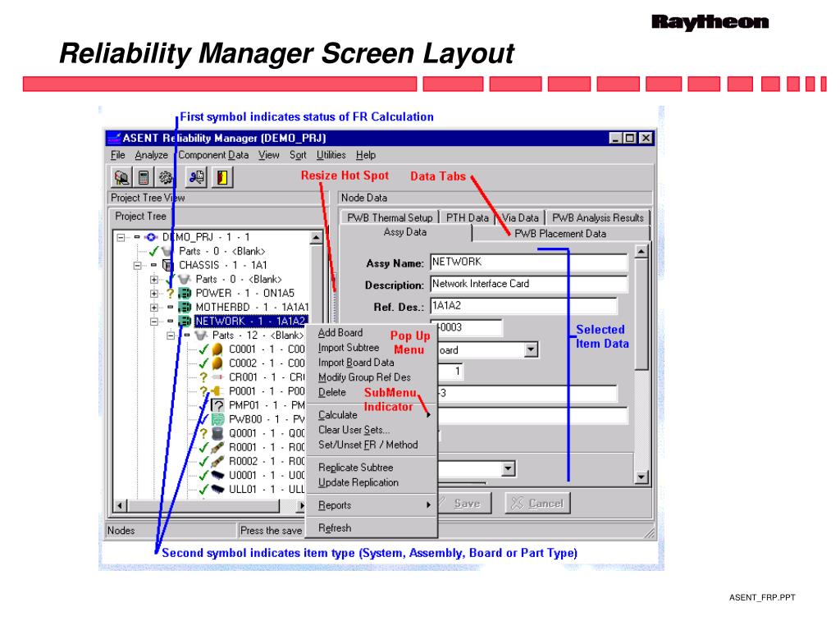Click the 'Nodes' status bar text
840x630 pixels.
point(121,531)
